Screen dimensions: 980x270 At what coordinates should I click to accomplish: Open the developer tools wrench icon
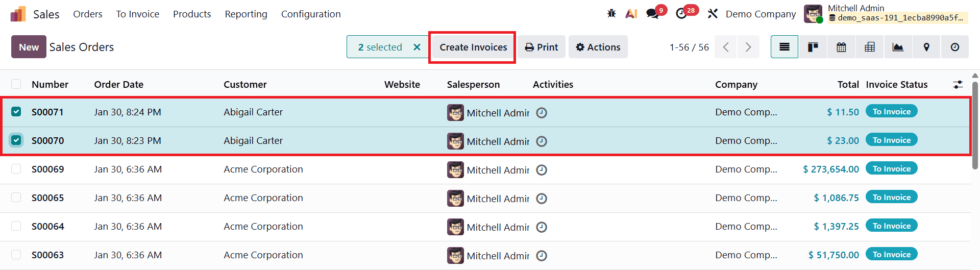click(713, 14)
